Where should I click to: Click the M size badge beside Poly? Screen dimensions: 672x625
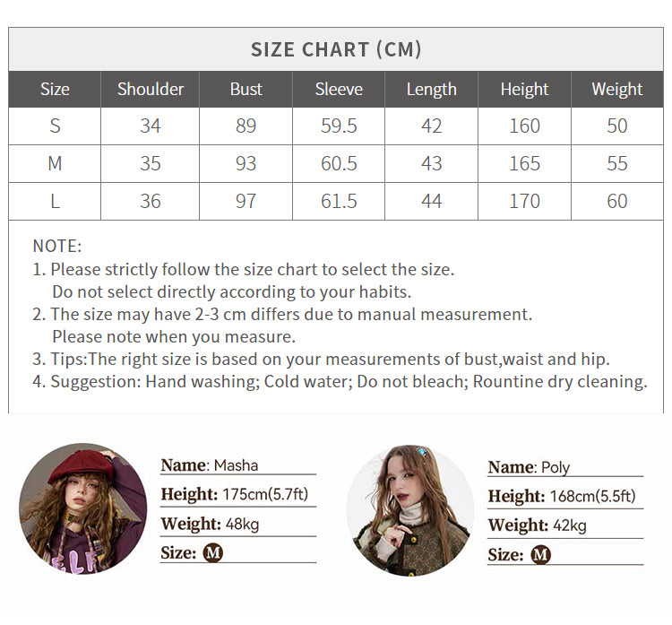pos(540,555)
